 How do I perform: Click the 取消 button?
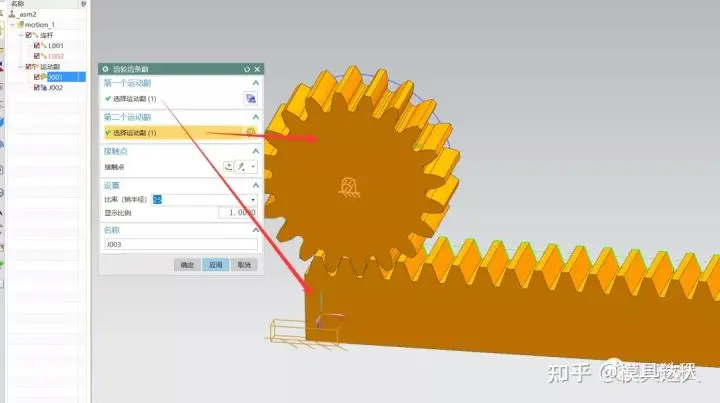[244, 265]
